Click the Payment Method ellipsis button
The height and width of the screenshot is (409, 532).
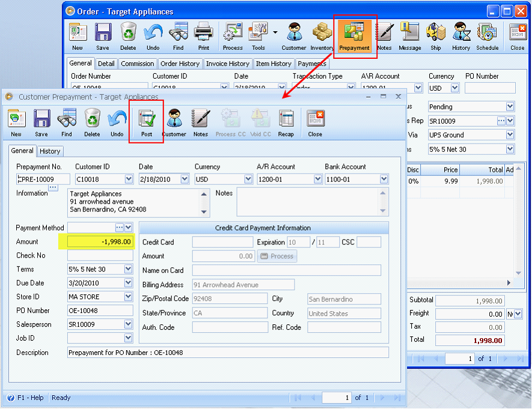120,228
